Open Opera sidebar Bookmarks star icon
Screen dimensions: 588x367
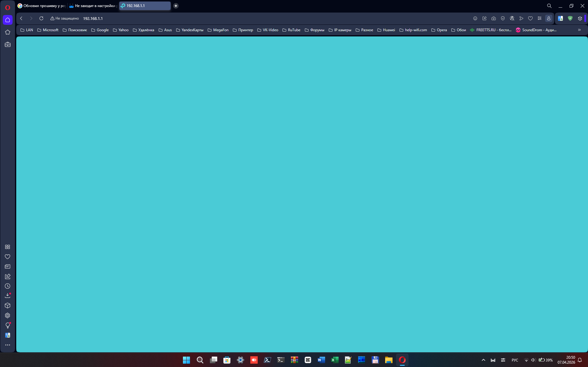8,32
